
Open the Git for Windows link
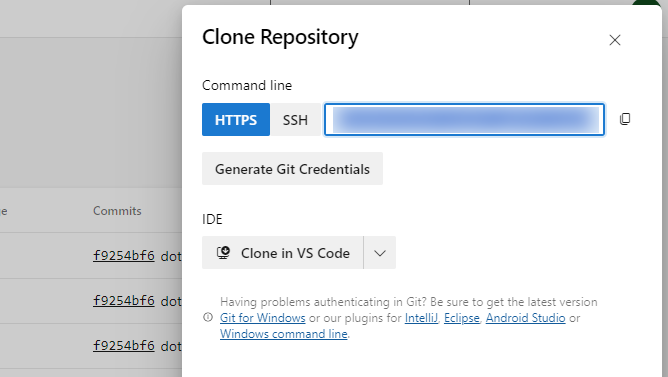point(262,318)
